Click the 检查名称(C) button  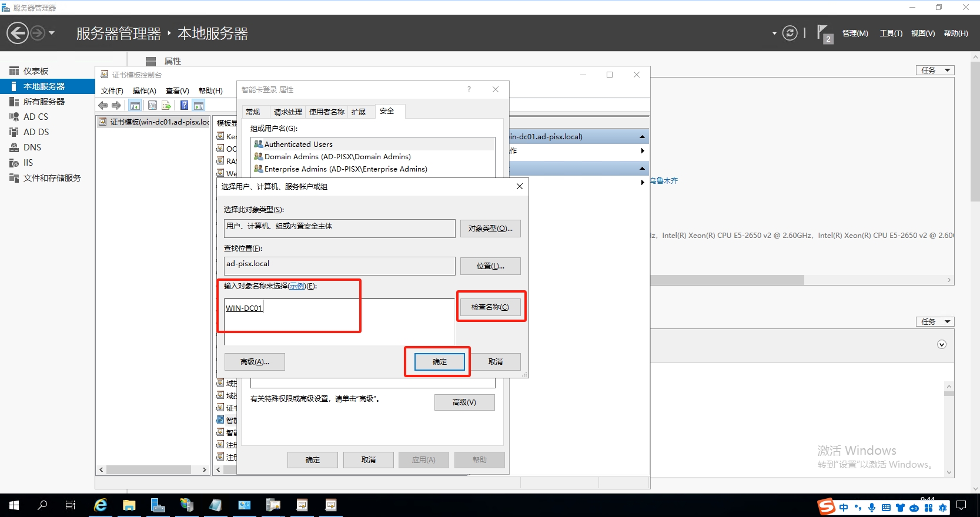[x=490, y=307]
